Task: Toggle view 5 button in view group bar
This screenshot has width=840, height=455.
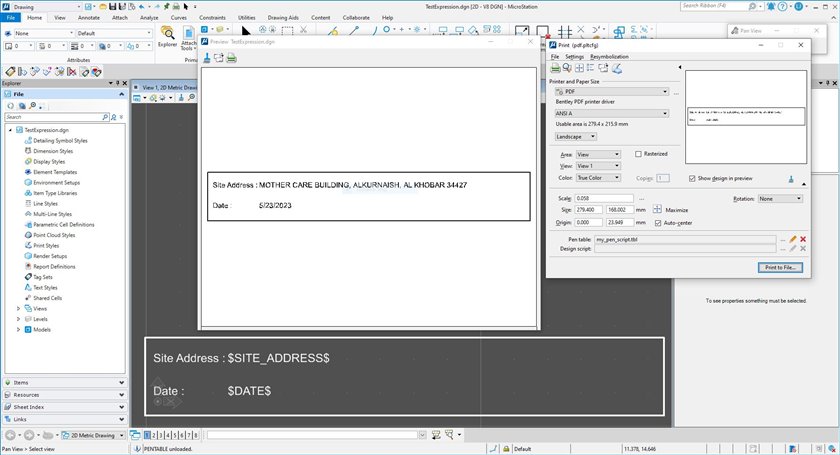Action: pyautogui.click(x=175, y=435)
